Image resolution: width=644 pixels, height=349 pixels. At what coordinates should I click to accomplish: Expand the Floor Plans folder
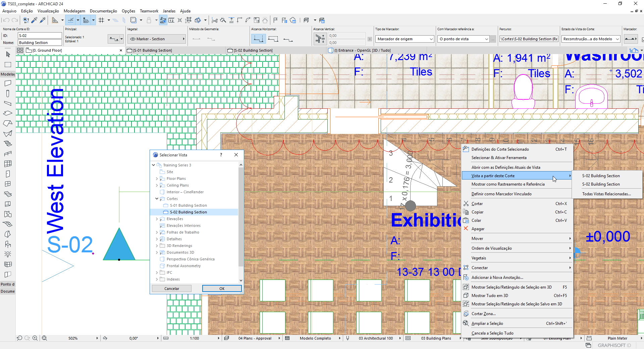click(157, 178)
